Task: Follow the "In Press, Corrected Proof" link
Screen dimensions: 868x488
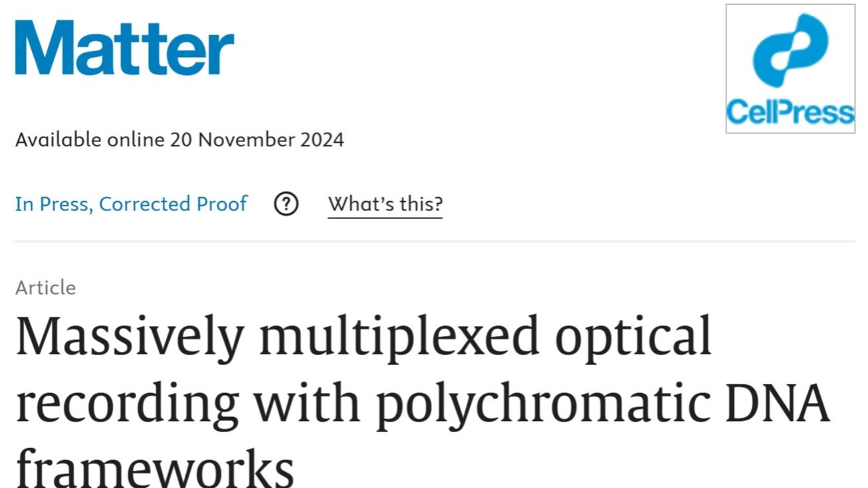Action: coord(131,204)
